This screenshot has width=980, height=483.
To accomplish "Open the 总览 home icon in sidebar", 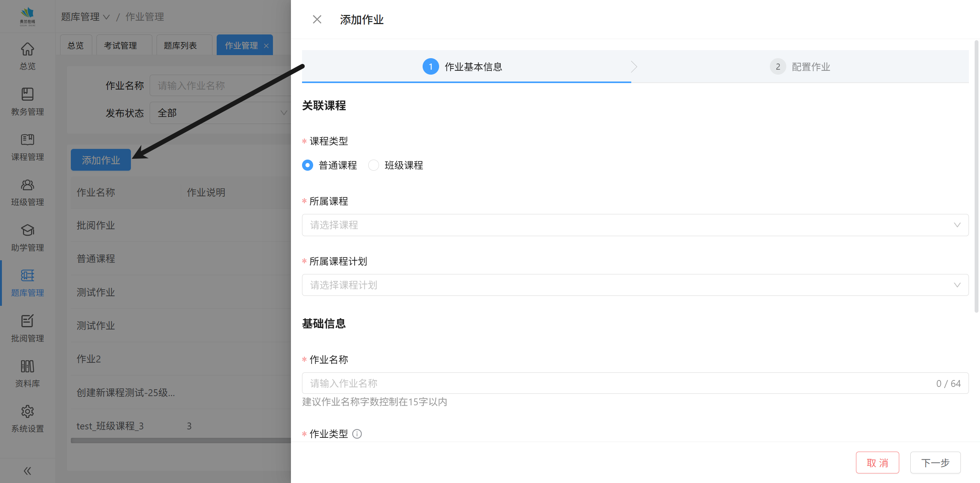I will pyautogui.click(x=27, y=49).
